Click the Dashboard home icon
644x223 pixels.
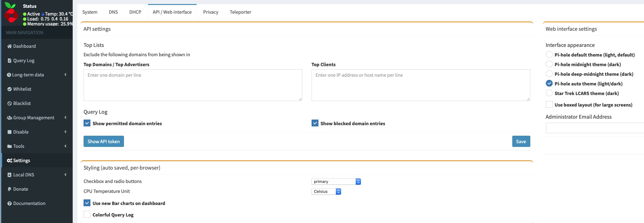point(9,46)
